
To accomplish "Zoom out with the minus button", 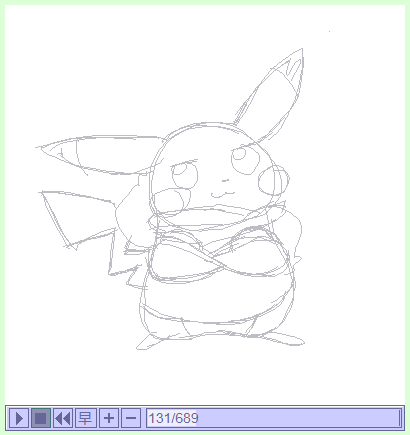I will [x=131, y=418].
